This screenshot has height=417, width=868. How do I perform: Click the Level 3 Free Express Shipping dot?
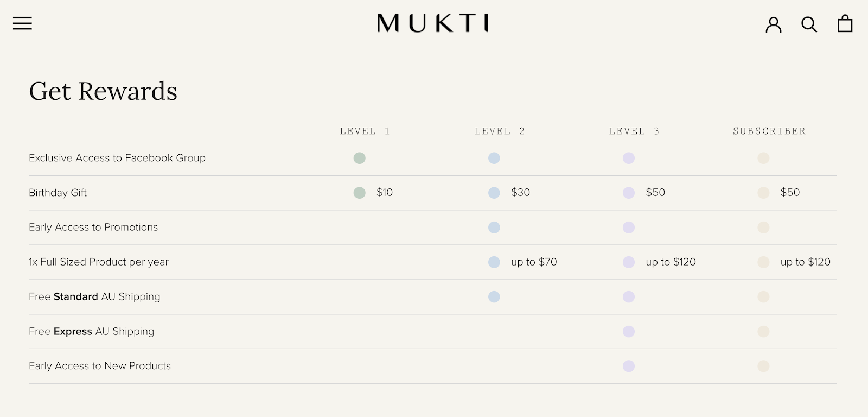[629, 331]
